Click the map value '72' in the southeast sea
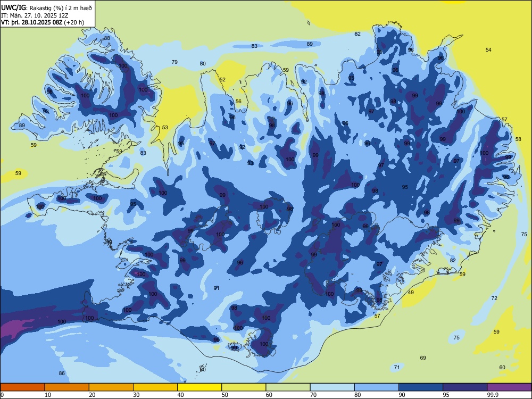 tap(494, 298)
